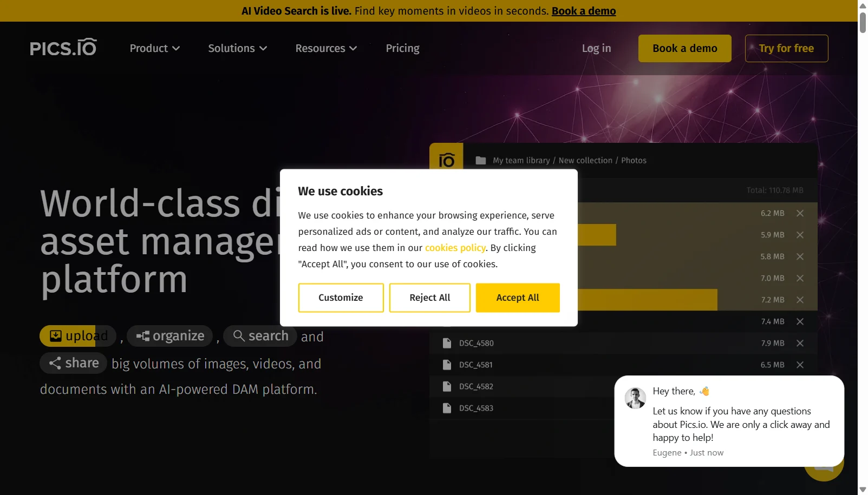Remove DSC_4580 using its X icon
Viewport: 868px width, 495px height.
coord(800,343)
